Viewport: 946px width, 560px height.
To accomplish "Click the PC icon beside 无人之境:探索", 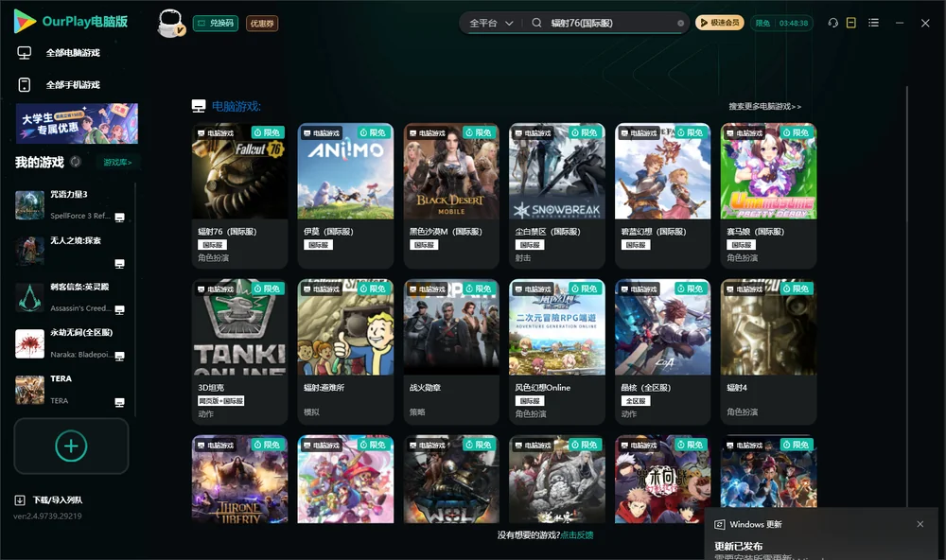I will click(119, 264).
